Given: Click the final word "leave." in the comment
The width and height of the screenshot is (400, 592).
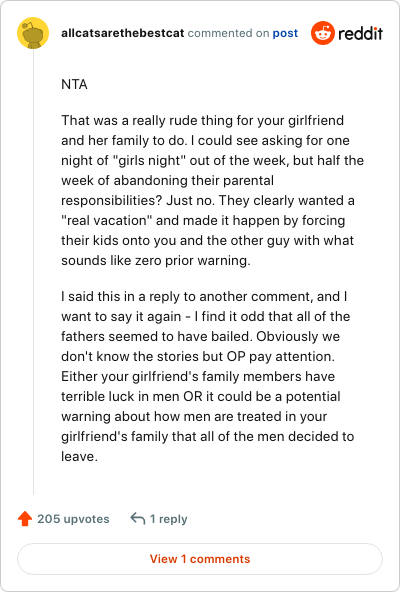Looking at the screenshot, I should point(79,456).
